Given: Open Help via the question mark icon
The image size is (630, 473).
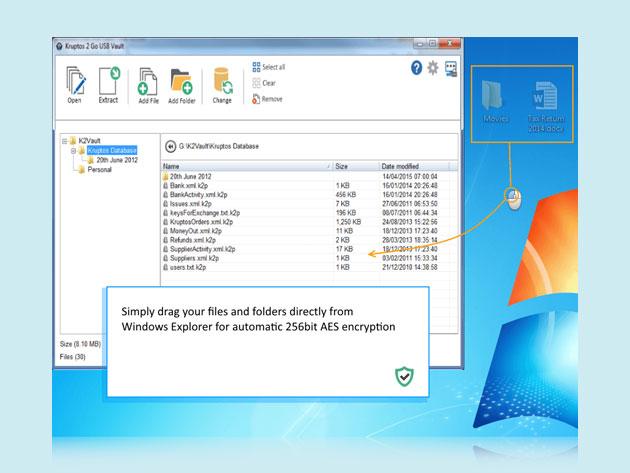Looking at the screenshot, I should click(x=417, y=68).
